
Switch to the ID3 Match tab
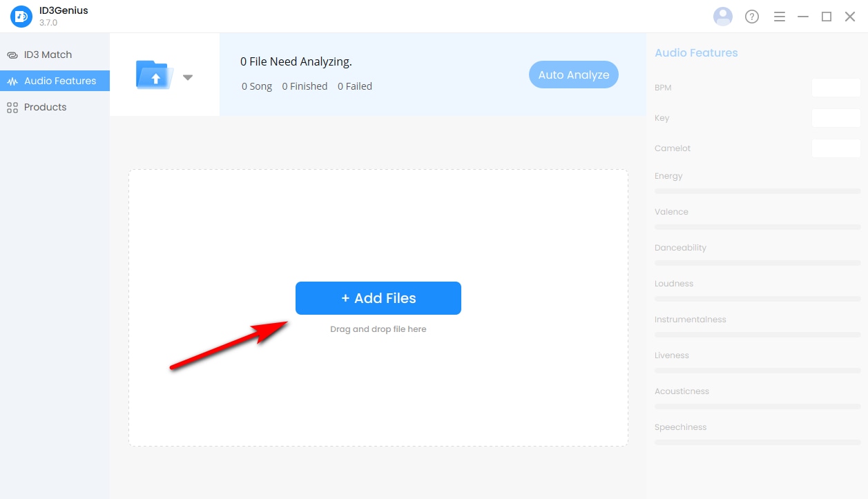(x=48, y=55)
